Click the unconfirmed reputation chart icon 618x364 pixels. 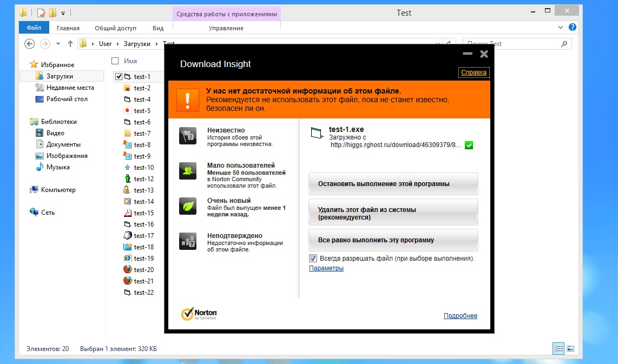[x=188, y=241]
